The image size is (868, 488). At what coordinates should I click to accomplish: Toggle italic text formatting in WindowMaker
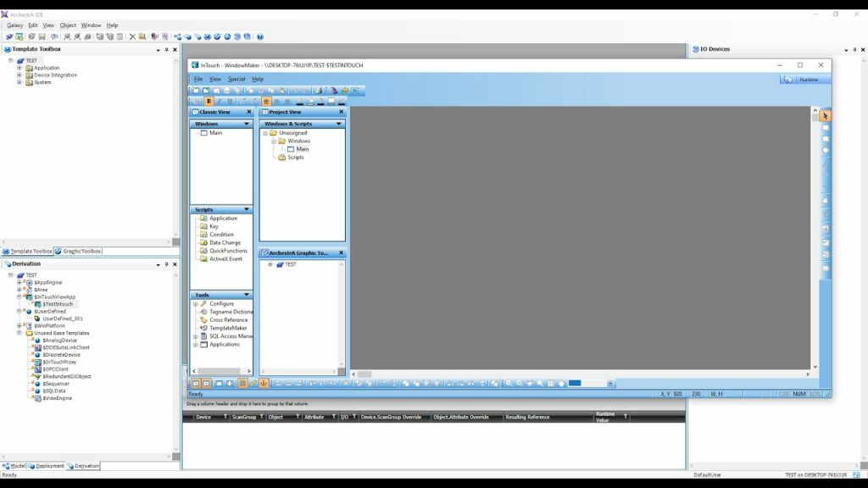[220, 101]
